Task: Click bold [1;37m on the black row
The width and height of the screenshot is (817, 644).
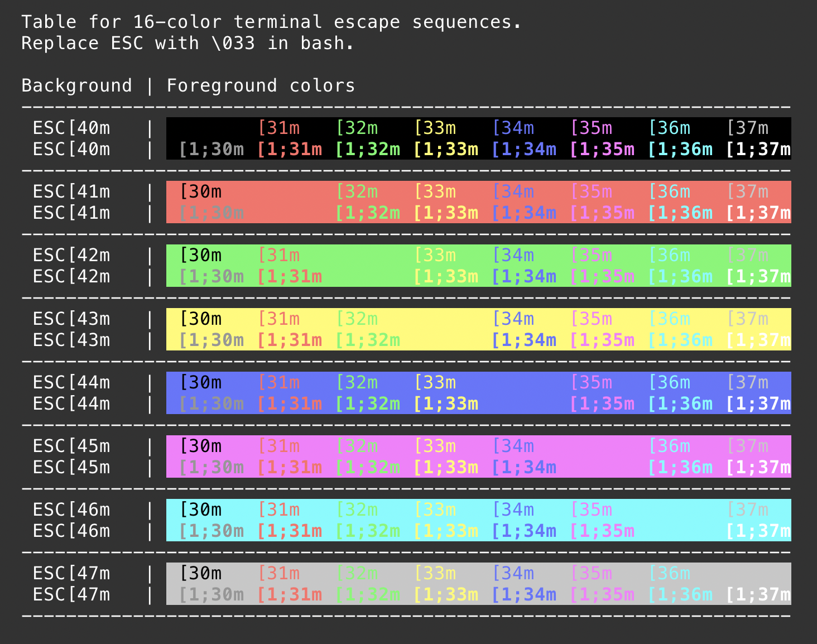Action: (758, 150)
